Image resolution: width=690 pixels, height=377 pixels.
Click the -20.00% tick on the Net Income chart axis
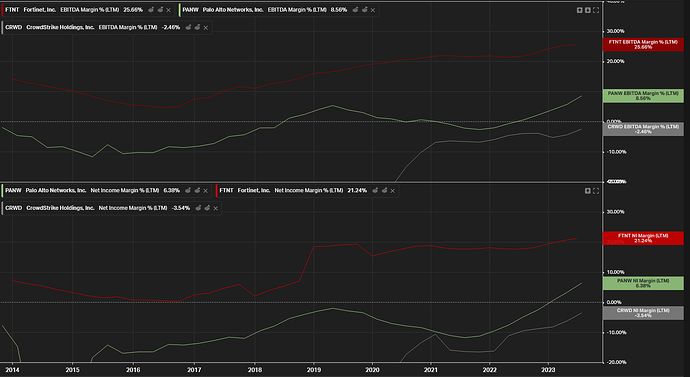click(617, 362)
